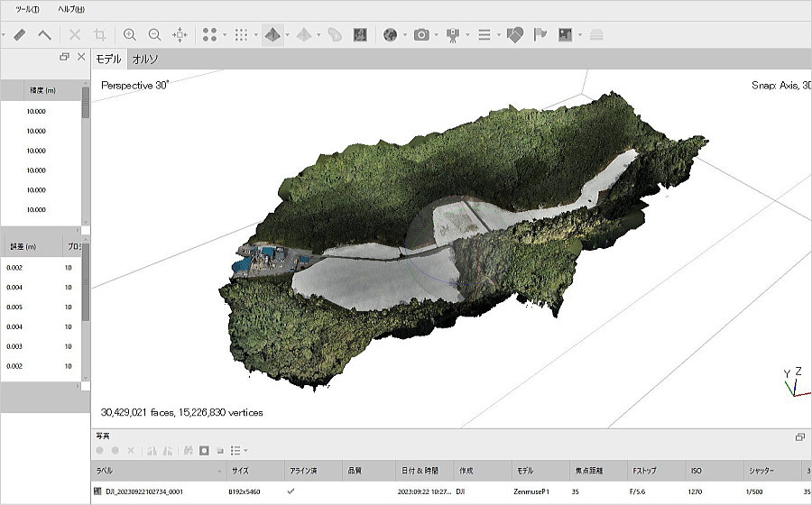Open the dense point cloud dropdown arrow
This screenshot has height=505, width=812.
click(x=254, y=35)
